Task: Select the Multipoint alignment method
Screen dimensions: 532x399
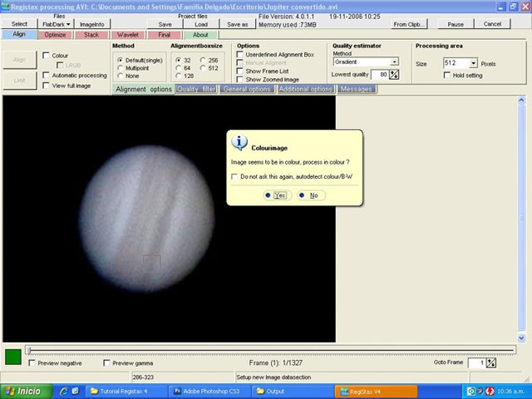Action: click(x=121, y=68)
